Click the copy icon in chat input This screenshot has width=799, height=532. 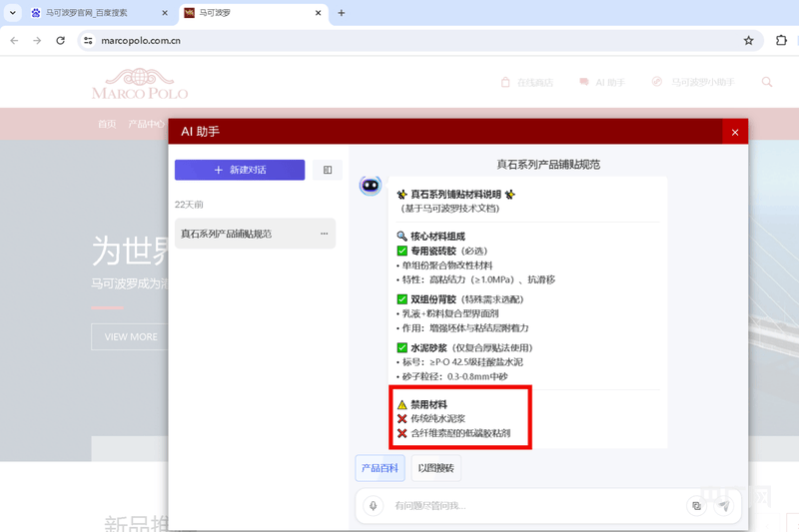[696, 505]
